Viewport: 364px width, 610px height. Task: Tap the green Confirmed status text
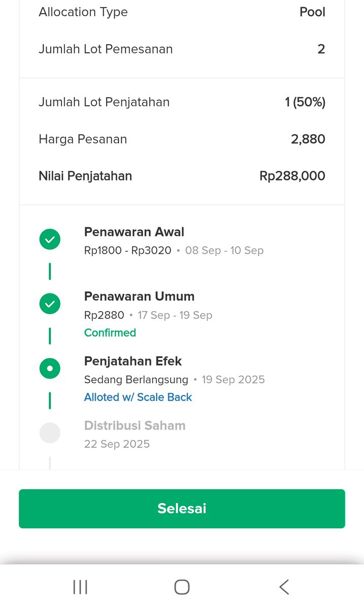(x=110, y=332)
